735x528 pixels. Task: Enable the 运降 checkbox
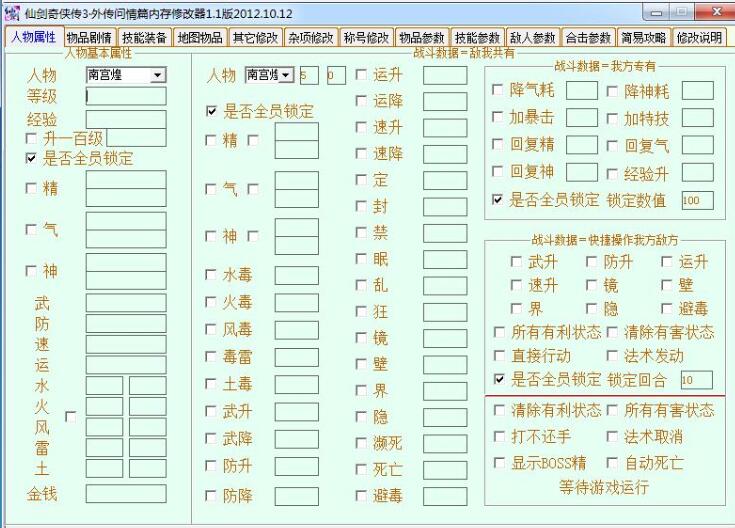(361, 101)
